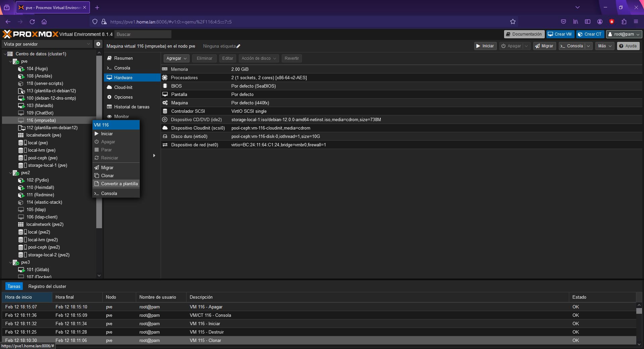Open the Más actions dropdown
644x349 pixels.
[605, 46]
